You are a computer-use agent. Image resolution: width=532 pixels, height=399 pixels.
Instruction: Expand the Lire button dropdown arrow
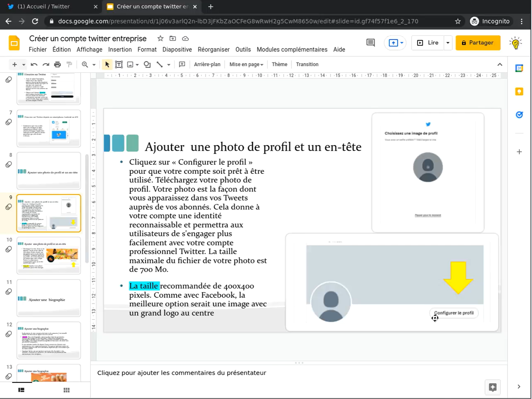(448, 43)
